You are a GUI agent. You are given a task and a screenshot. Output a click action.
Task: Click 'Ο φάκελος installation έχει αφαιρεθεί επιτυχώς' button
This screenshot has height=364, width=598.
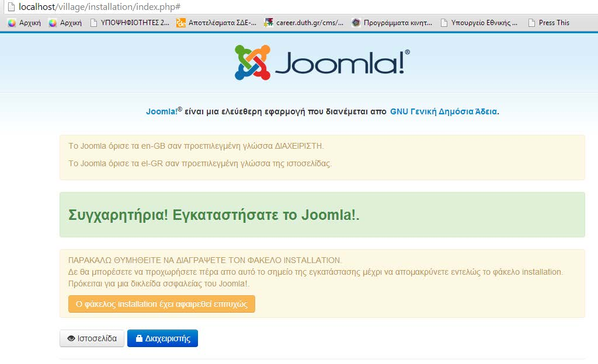[x=162, y=304]
